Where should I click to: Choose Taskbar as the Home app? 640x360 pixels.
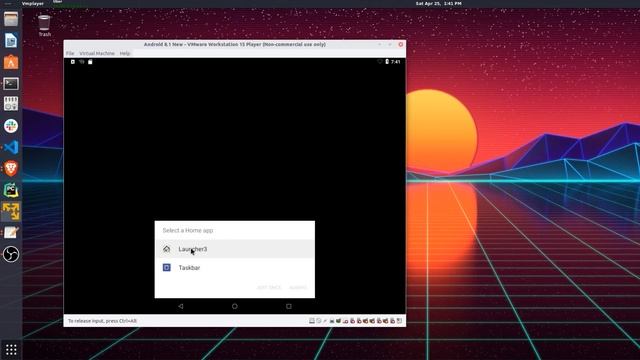click(x=235, y=268)
